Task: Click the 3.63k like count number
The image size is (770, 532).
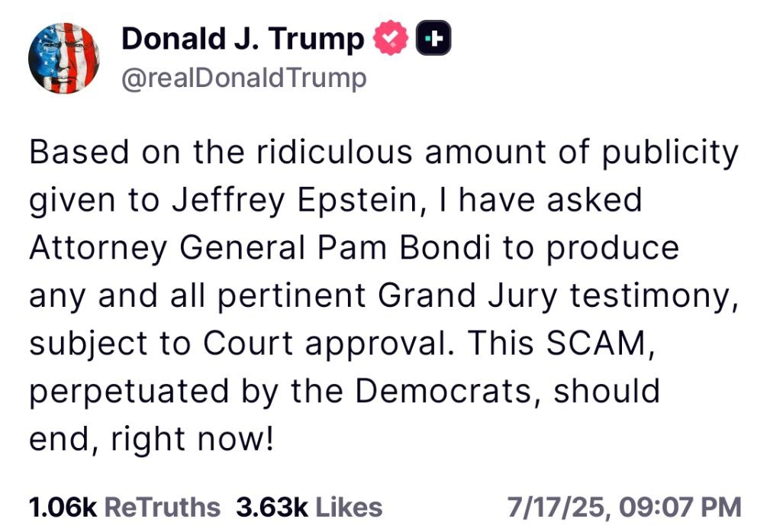Action: tap(272, 507)
